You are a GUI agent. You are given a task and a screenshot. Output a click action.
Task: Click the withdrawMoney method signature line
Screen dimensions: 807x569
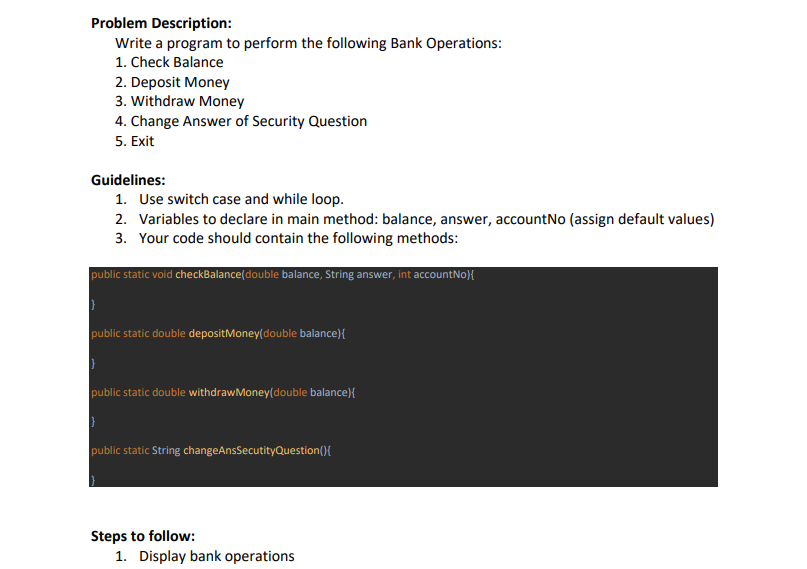pos(223,392)
